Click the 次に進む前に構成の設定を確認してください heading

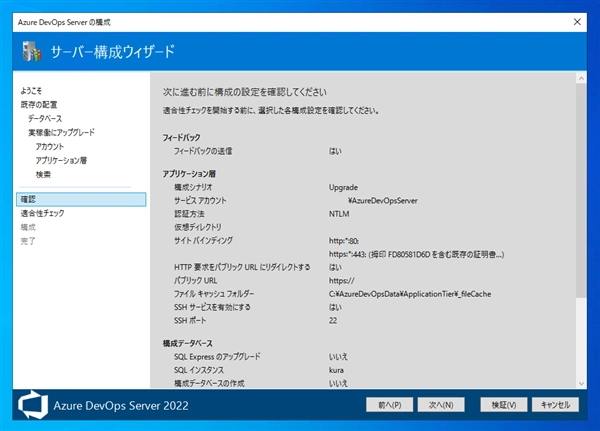245,92
